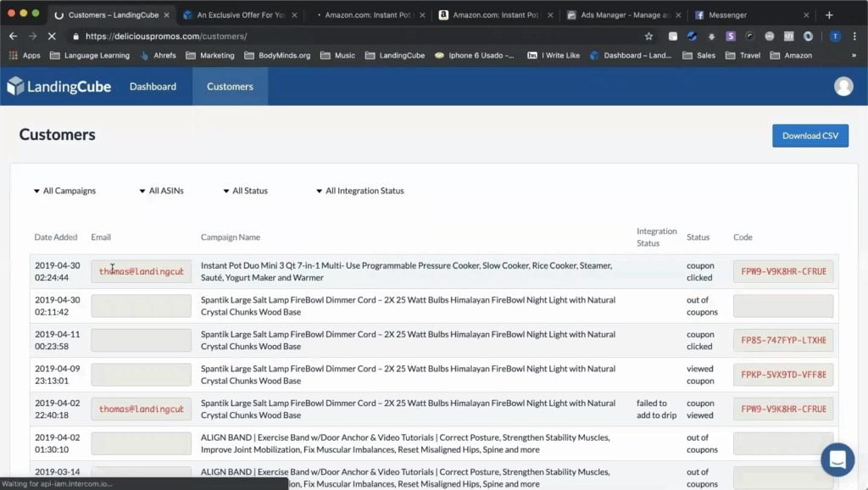
Task: Open the Ahrefs bookmark
Action: click(159, 55)
